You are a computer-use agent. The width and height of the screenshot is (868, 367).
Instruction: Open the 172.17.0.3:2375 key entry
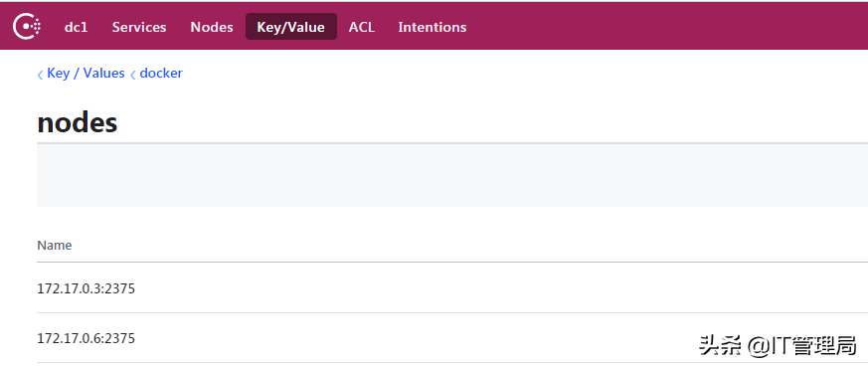451,287
